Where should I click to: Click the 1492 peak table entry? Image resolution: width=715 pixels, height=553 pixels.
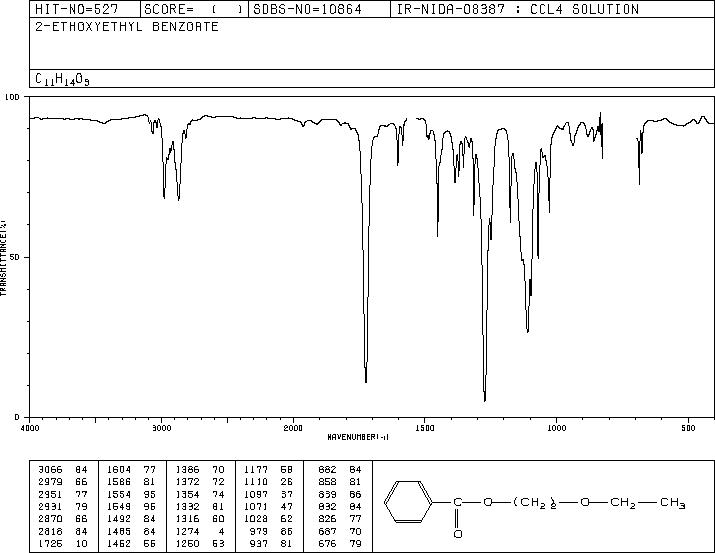coord(131,519)
